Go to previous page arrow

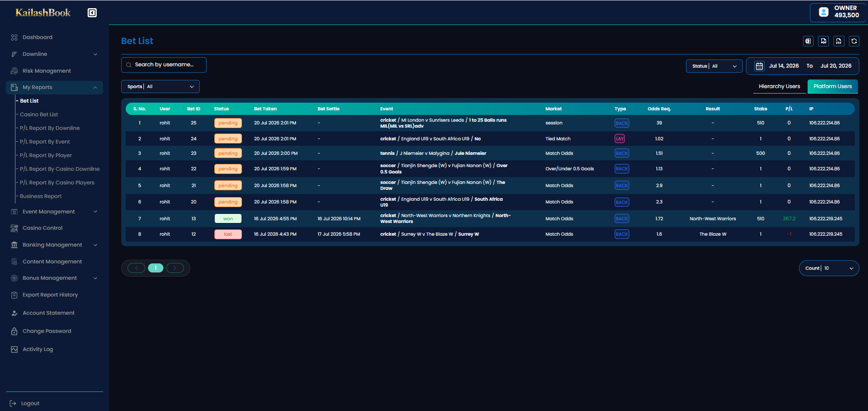pyautogui.click(x=136, y=268)
